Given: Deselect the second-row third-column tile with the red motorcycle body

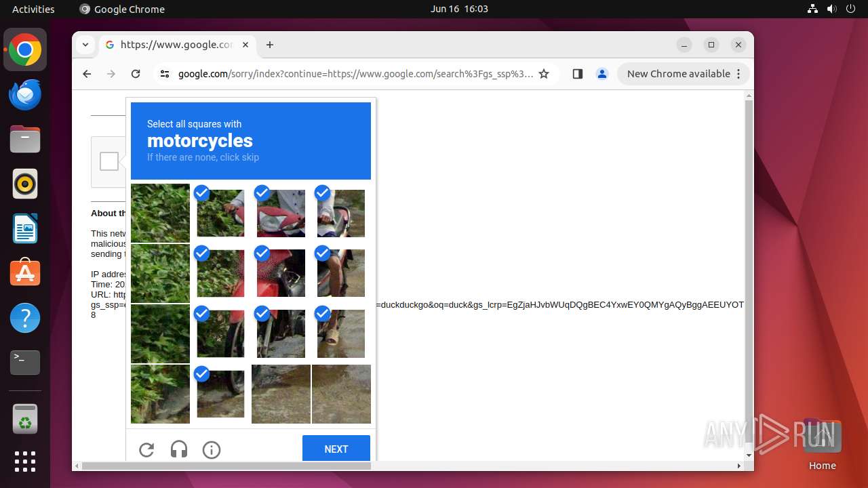Looking at the screenshot, I should click(281, 273).
